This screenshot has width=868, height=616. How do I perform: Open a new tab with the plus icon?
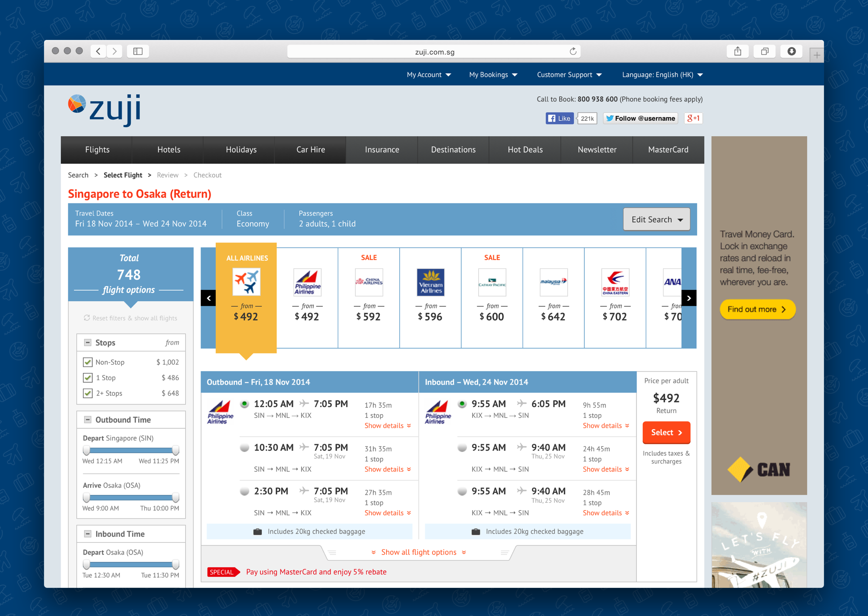(x=816, y=55)
